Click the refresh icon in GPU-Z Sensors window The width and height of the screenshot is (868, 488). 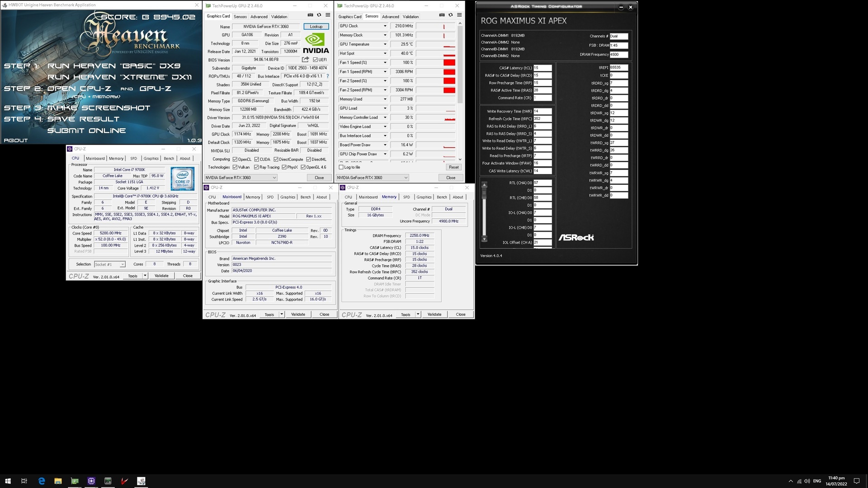pyautogui.click(x=450, y=15)
